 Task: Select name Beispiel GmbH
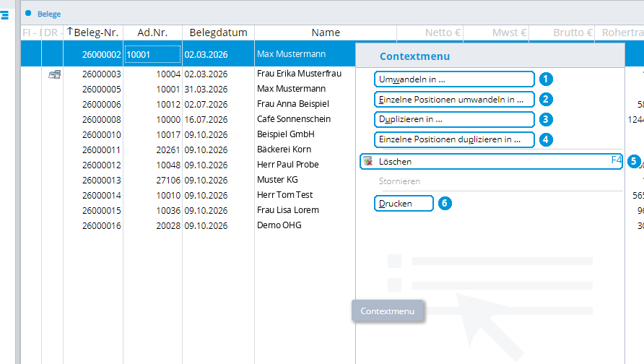click(x=285, y=134)
